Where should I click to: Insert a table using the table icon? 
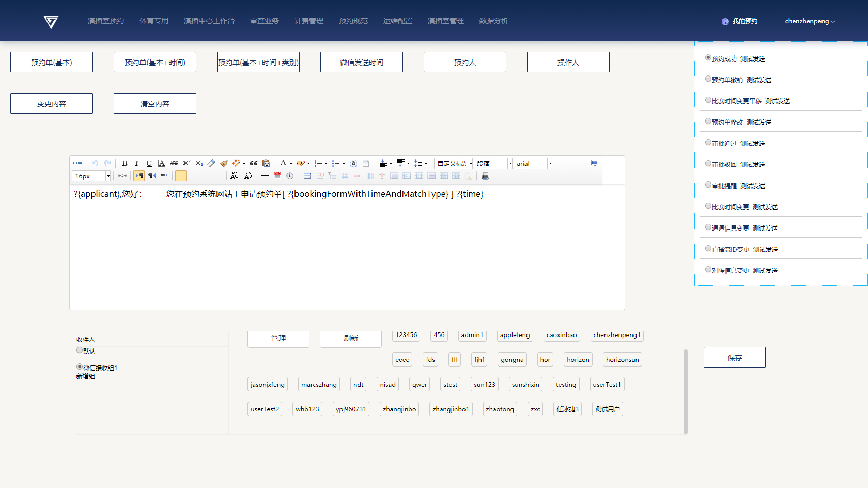307,176
